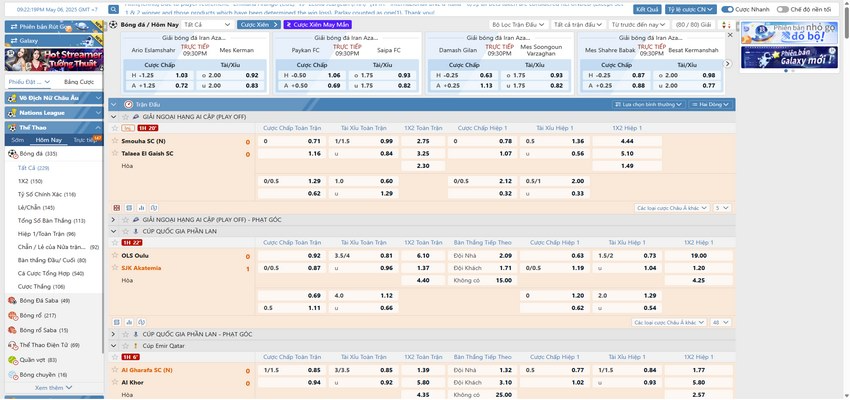
Task: Toggle the Cược Nhanh switch
Action: click(727, 9)
